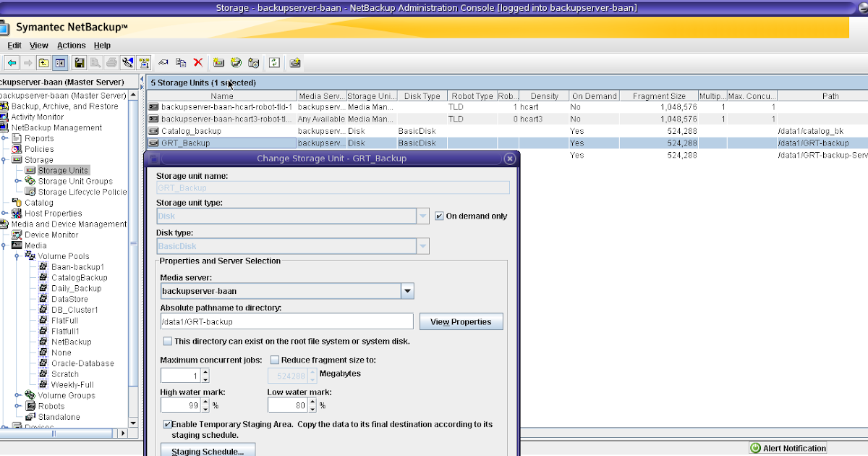The width and height of the screenshot is (868, 456).
Task: Click the Alert Notification button
Action: (x=788, y=448)
